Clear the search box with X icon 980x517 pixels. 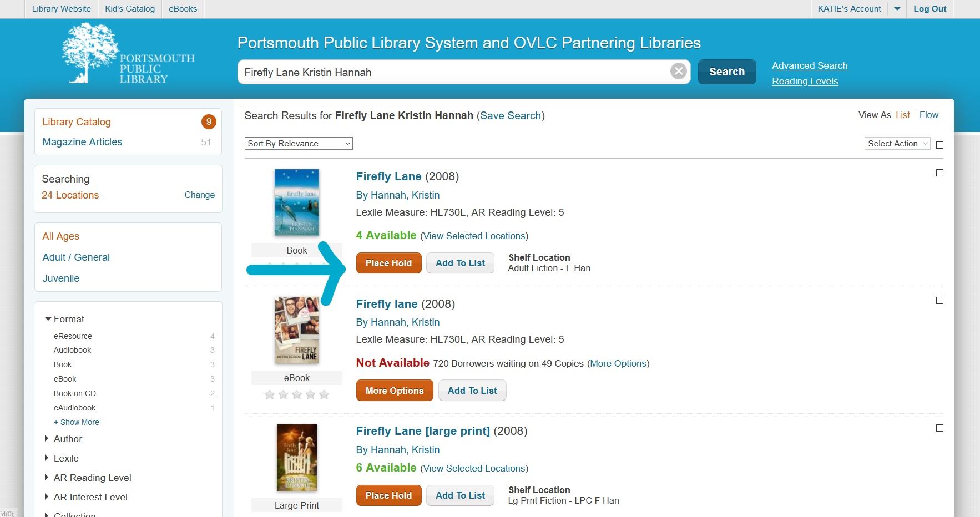point(678,72)
